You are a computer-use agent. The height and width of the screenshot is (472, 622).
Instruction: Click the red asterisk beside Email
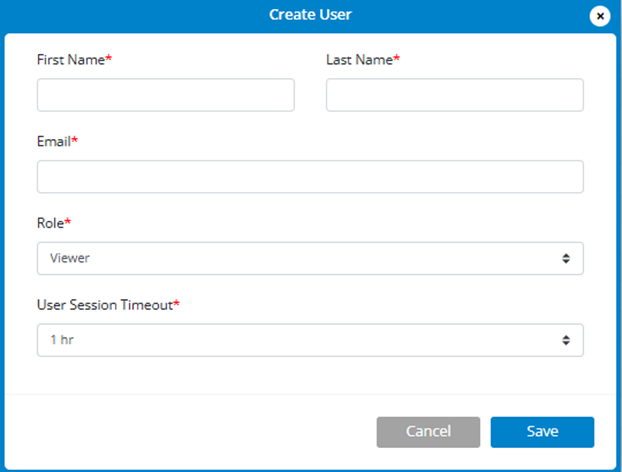(75, 141)
